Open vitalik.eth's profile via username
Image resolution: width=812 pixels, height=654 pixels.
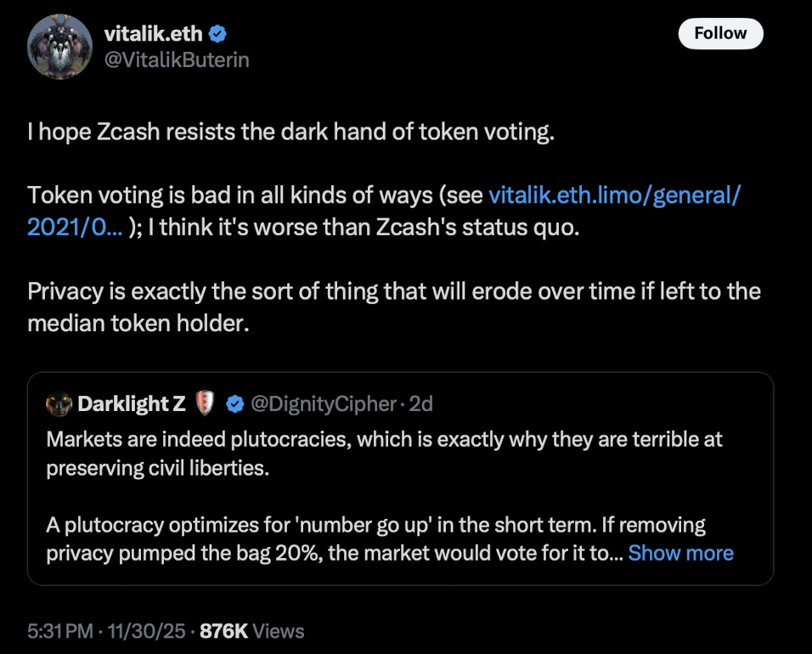pyautogui.click(x=154, y=34)
